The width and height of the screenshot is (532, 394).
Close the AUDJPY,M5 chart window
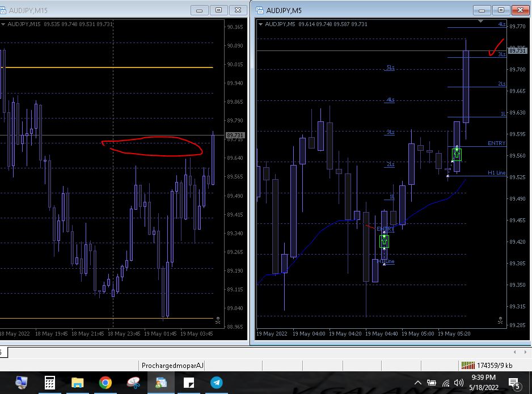tap(520, 10)
